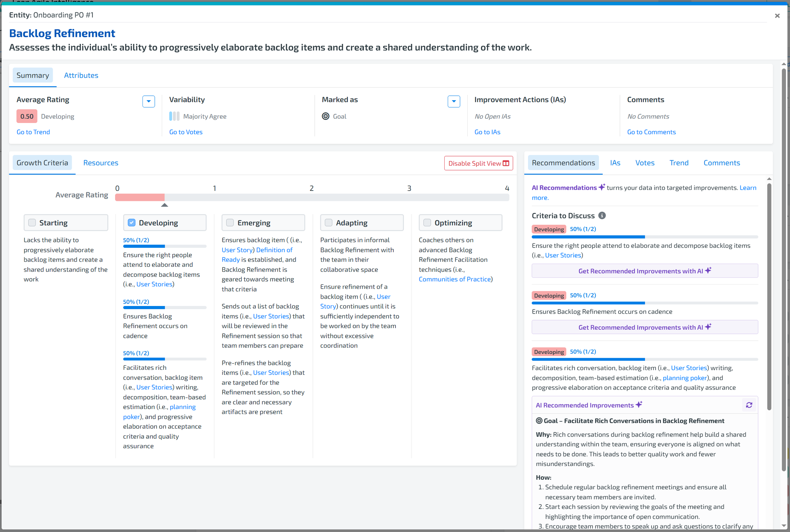Open the Votes tab in the right panel
Screen dimensions: 790x532
645,163
